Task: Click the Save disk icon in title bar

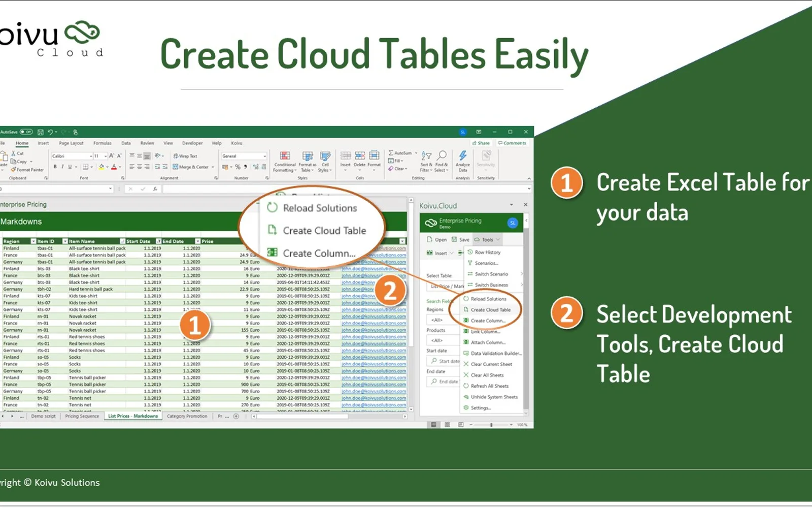Action: click(x=40, y=132)
